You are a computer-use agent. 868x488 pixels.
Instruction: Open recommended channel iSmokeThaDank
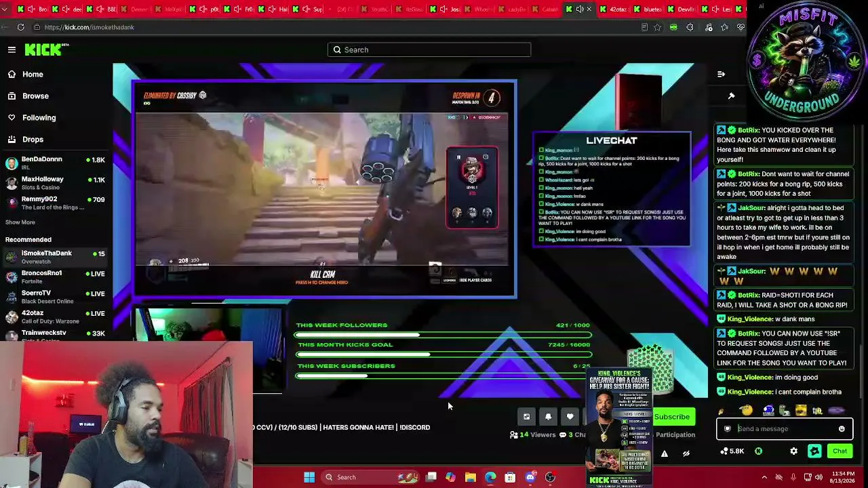[56, 257]
